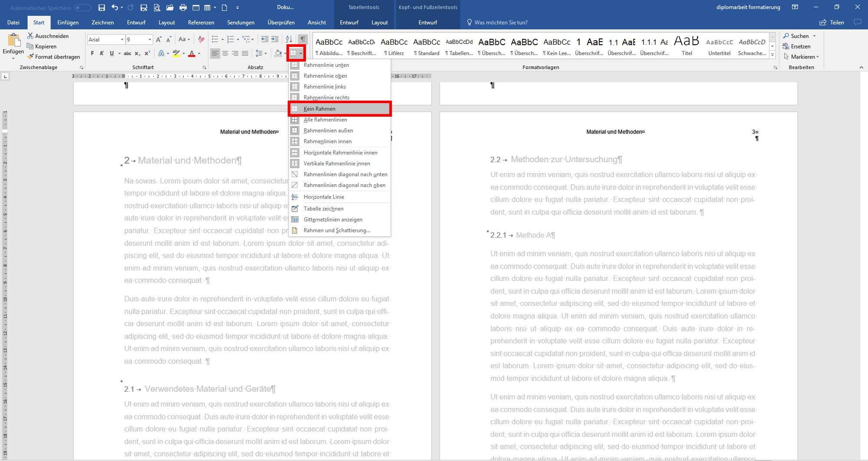Viewport: 868px width, 461px height.
Task: Open the font size dropdown showing 9
Action: 150,39
